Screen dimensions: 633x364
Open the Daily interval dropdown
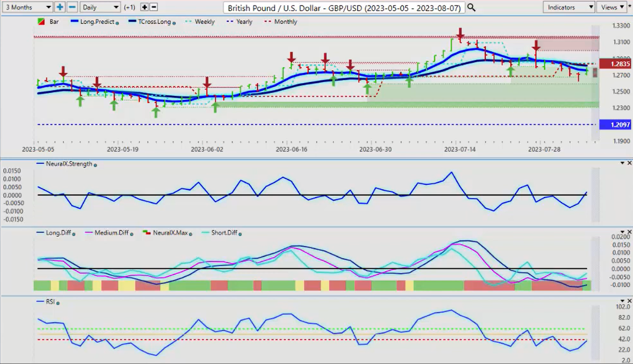point(100,7)
